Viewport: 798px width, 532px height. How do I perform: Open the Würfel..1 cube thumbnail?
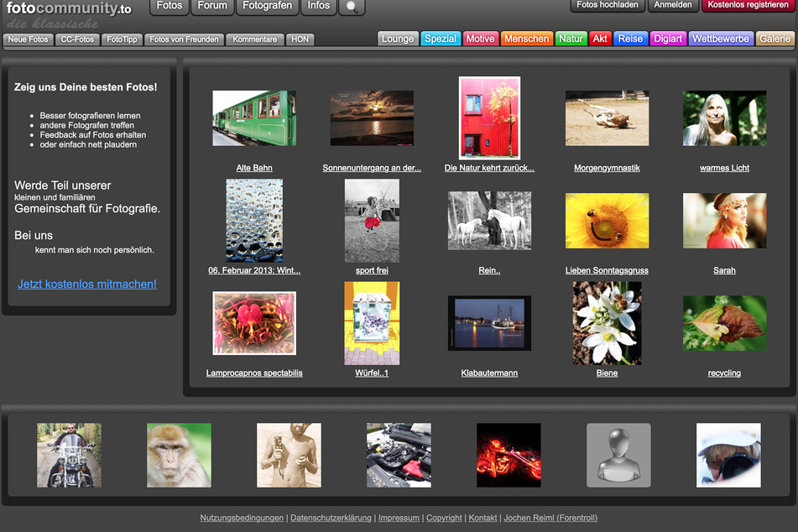tap(372, 323)
